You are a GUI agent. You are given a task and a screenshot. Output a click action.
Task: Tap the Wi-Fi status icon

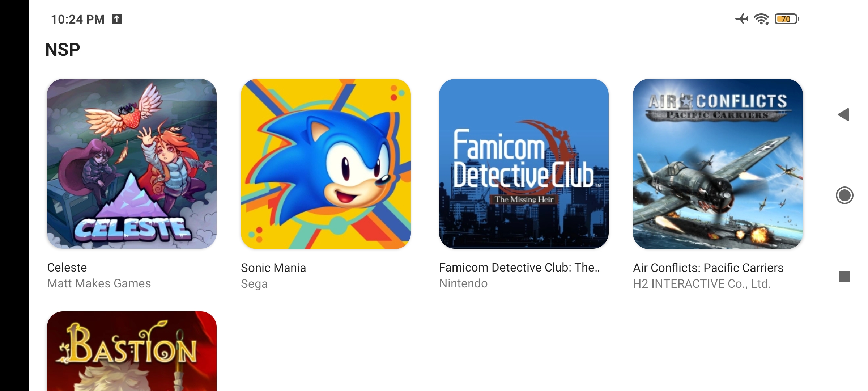coord(761,19)
